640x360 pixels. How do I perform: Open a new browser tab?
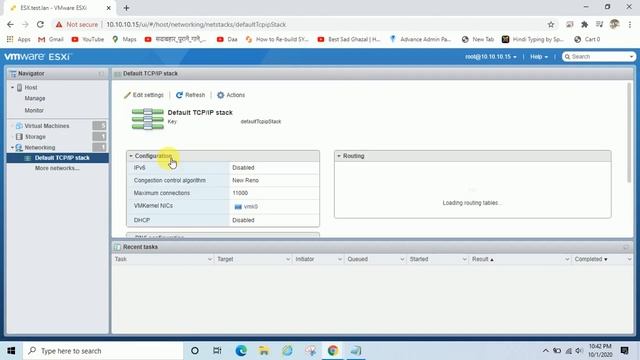click(x=127, y=8)
